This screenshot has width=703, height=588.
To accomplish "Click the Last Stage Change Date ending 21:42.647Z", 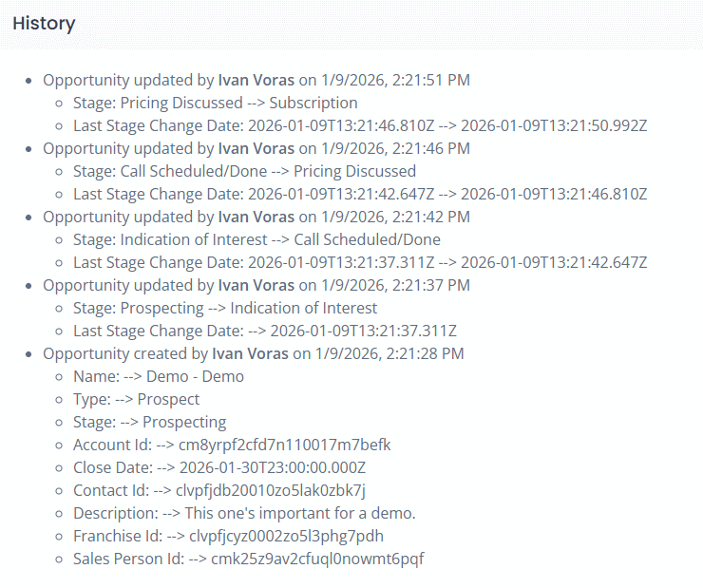I will 360,262.
